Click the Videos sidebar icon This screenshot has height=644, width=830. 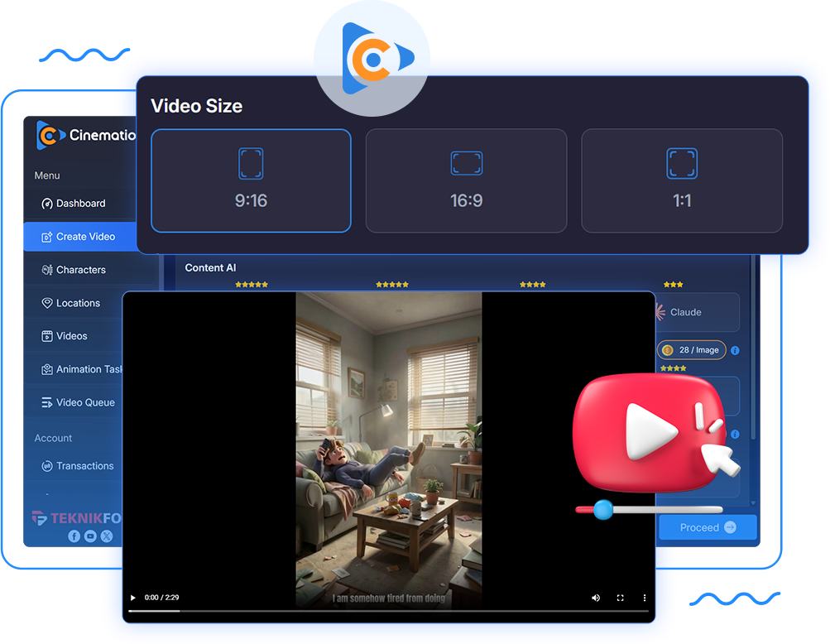[47, 336]
